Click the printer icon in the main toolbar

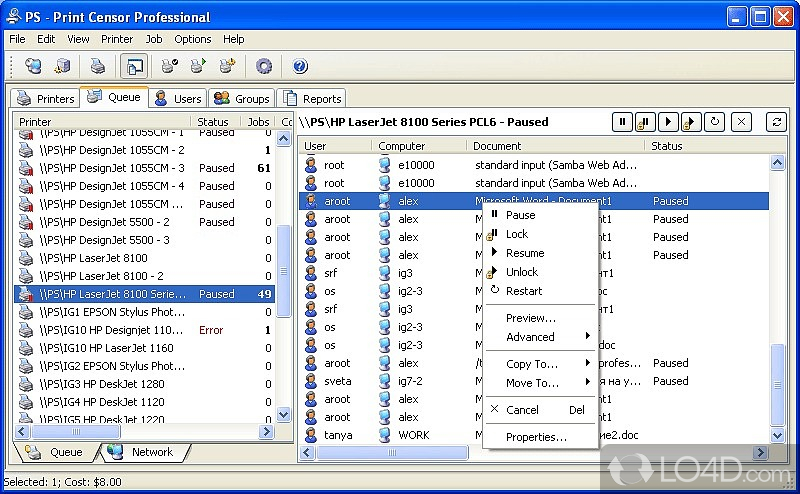tap(98, 67)
